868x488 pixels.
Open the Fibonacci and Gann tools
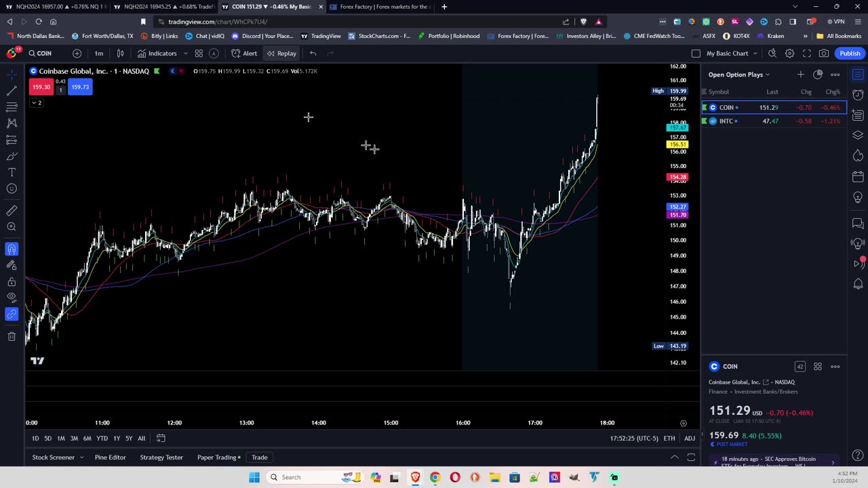(x=12, y=106)
